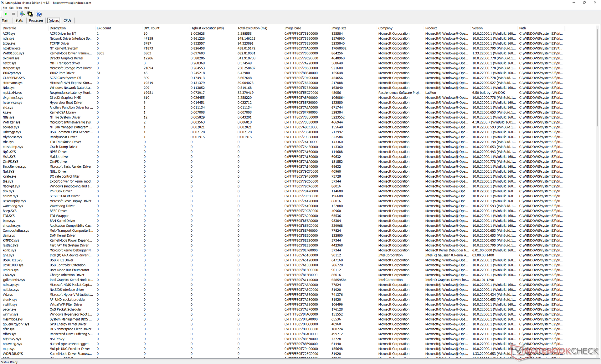This screenshot has height=364, width=601.
Task: Start monitoring with the green play icon
Action: pos(6,14)
